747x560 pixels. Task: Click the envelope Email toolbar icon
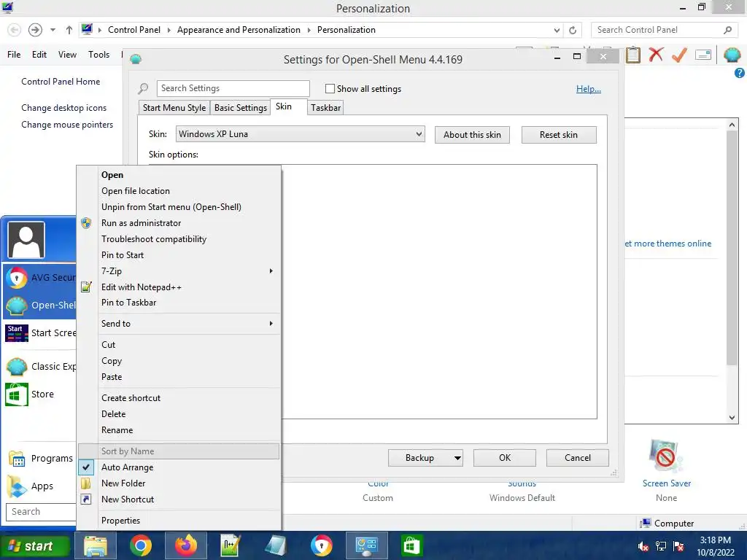703,55
